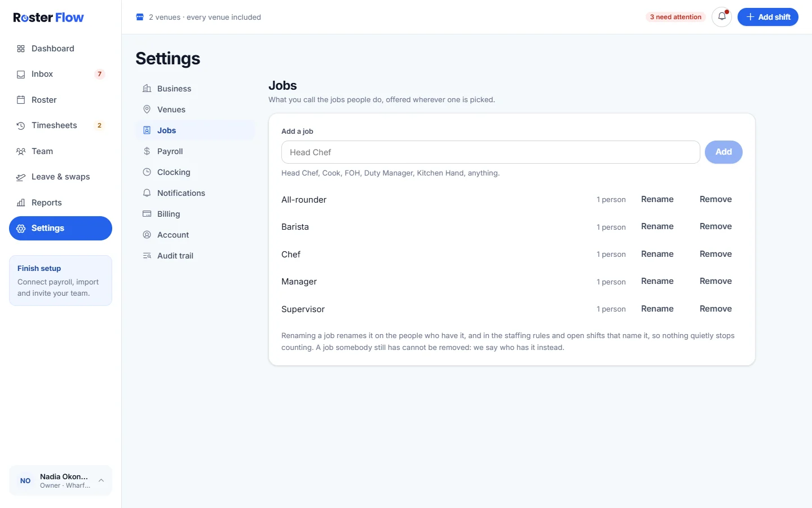Rename the Chef job
Screen dimensions: 812x508
pos(657,254)
